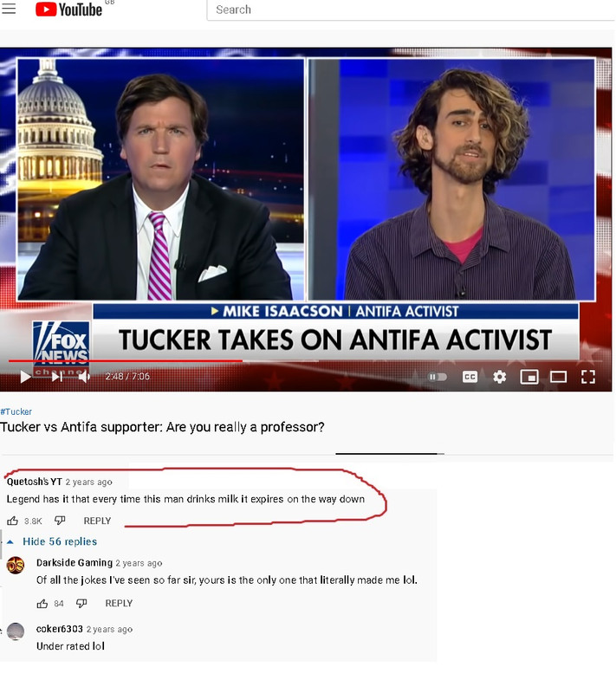Image resolution: width=616 pixels, height=693 pixels.
Task: Collapse the Hide 56 replies thread
Action: point(53,542)
